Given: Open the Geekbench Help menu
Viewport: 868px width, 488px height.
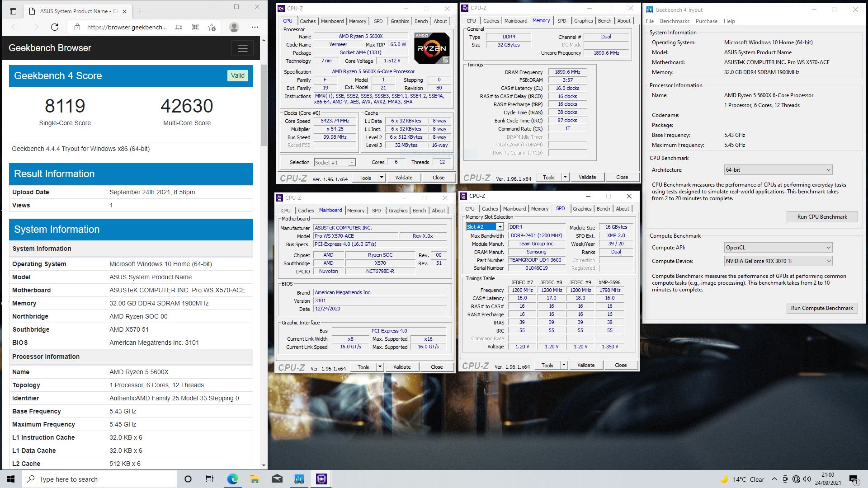Looking at the screenshot, I should pos(729,21).
